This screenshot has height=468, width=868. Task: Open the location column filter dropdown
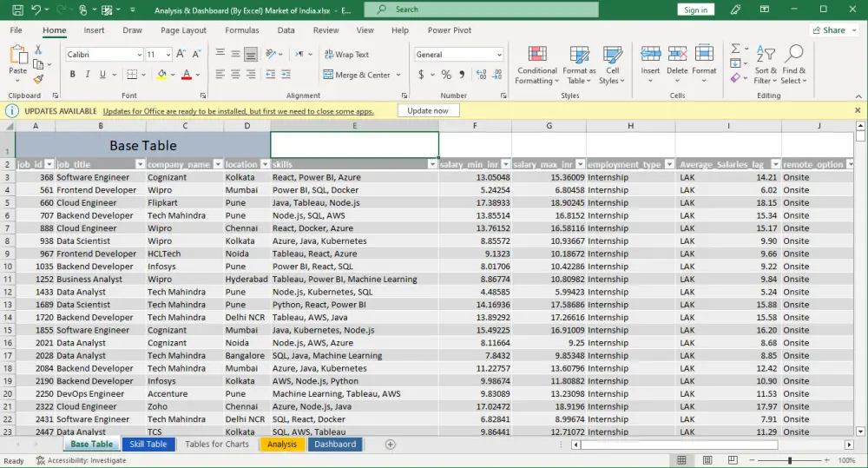click(265, 164)
